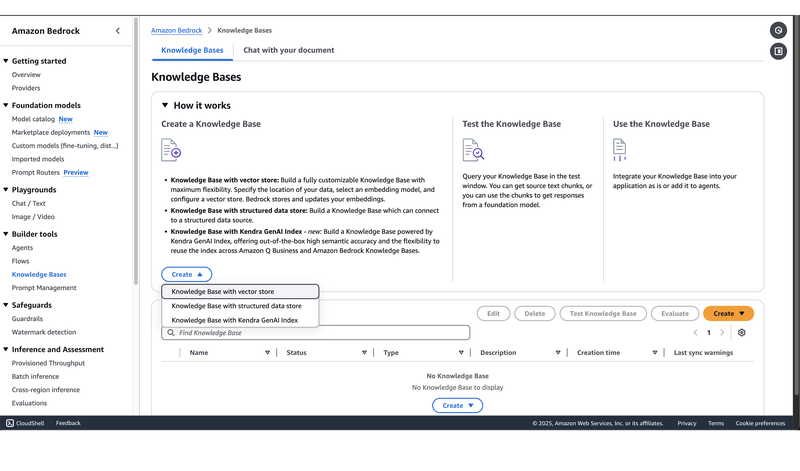The width and height of the screenshot is (800, 471).
Task: Open Chat / Text playground
Action: (29, 203)
